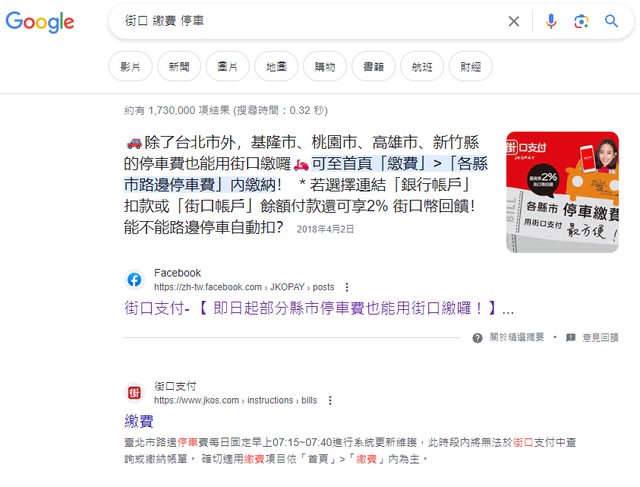Select the 圖片 filter chip

[228, 66]
